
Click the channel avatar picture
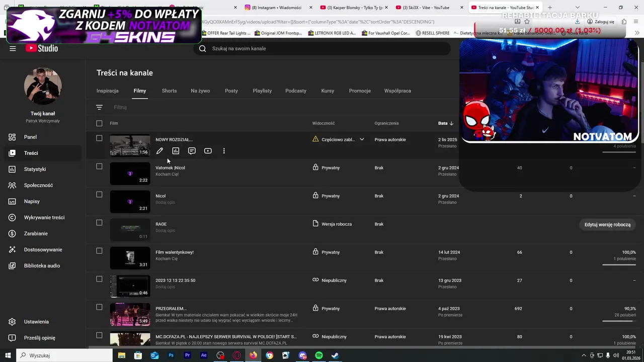(x=43, y=86)
